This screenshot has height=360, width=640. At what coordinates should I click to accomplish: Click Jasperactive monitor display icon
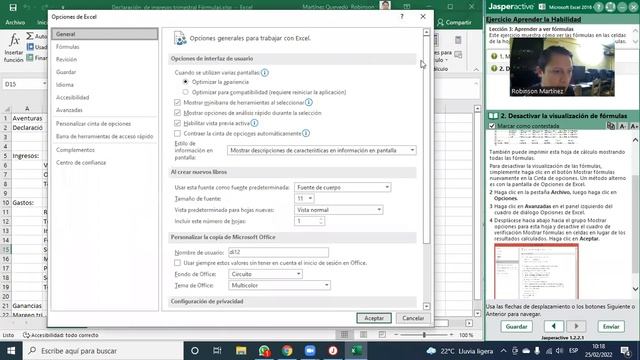coord(611,7)
